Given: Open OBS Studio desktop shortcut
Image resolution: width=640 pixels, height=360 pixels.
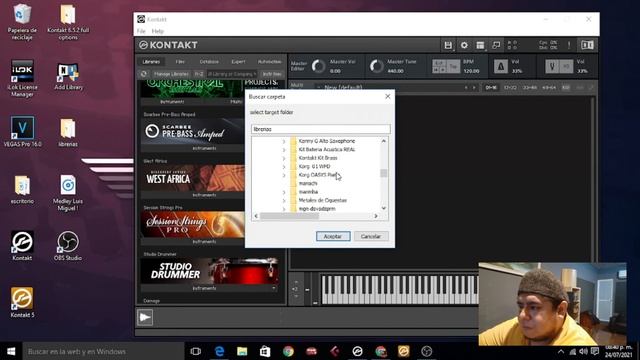Looking at the screenshot, I should point(68,246).
